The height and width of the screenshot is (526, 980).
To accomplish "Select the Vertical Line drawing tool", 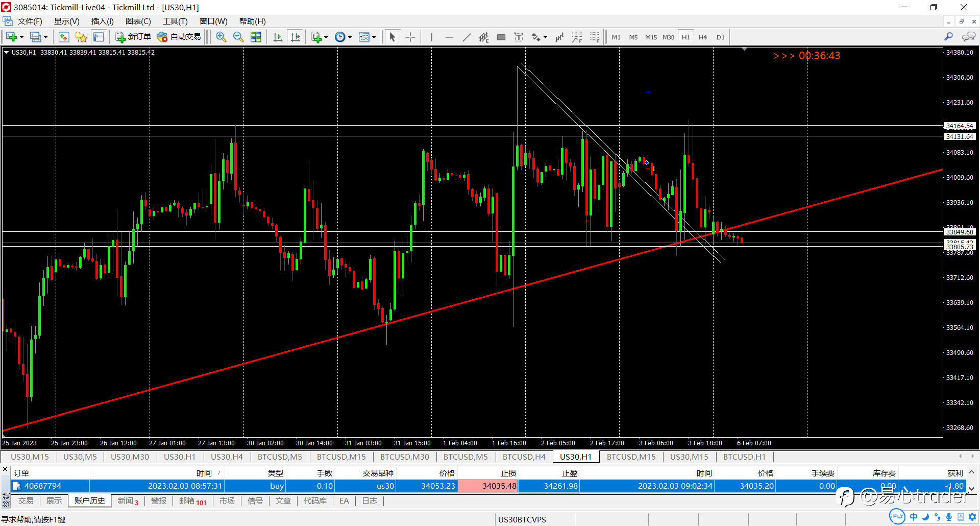I will coord(431,37).
